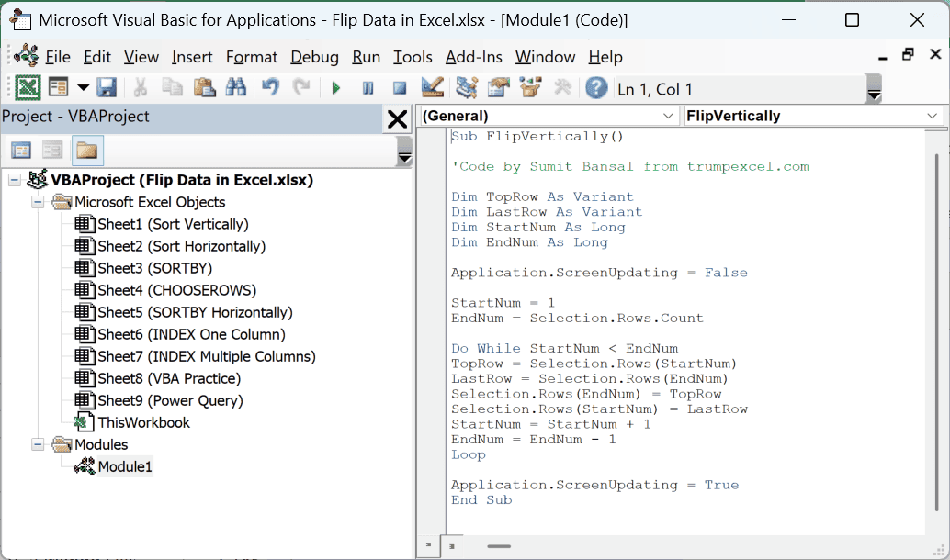950x560 pixels.
Task: Click the Save toolbar icon
Action: point(107,88)
